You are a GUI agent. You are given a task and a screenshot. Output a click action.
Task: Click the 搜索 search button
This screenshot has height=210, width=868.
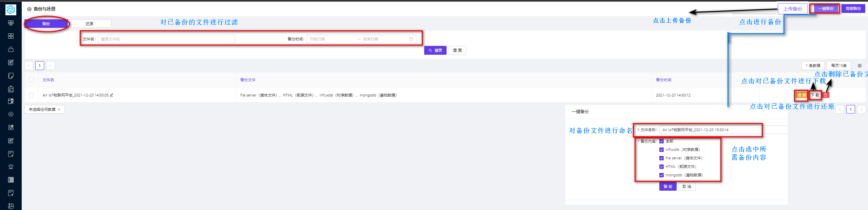click(435, 50)
